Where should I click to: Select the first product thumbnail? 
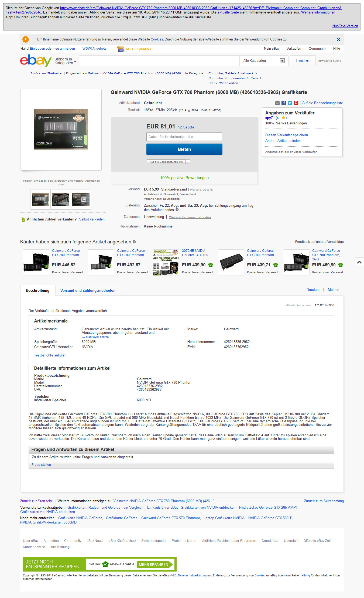point(40,199)
